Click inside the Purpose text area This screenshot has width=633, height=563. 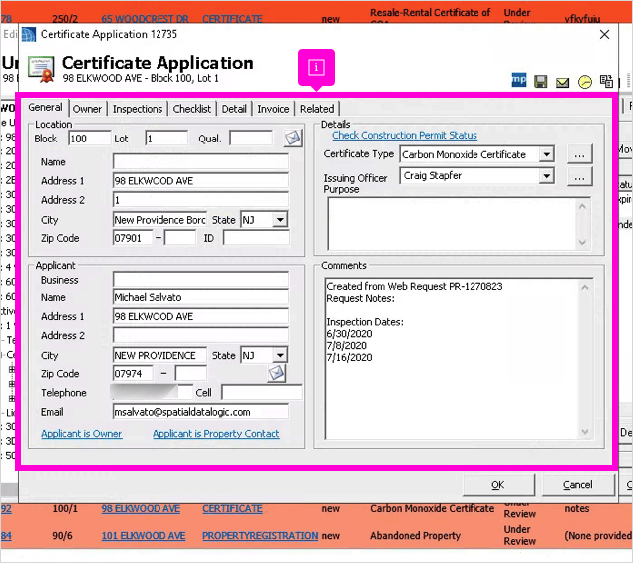(451, 224)
